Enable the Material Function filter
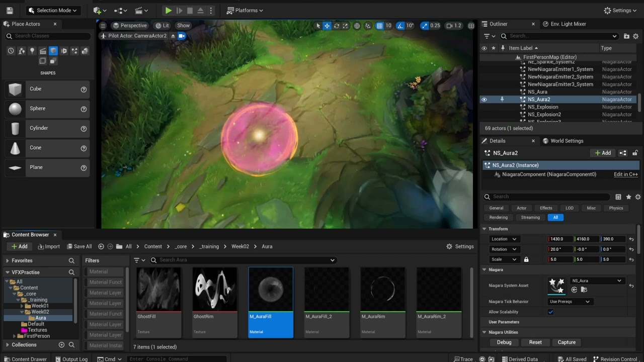The image size is (644, 362). [105, 282]
